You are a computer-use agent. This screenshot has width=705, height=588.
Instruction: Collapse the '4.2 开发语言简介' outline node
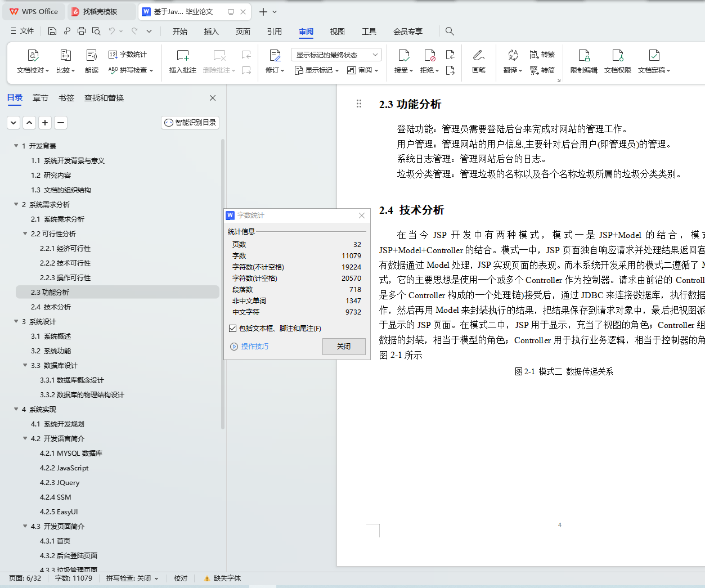25,438
